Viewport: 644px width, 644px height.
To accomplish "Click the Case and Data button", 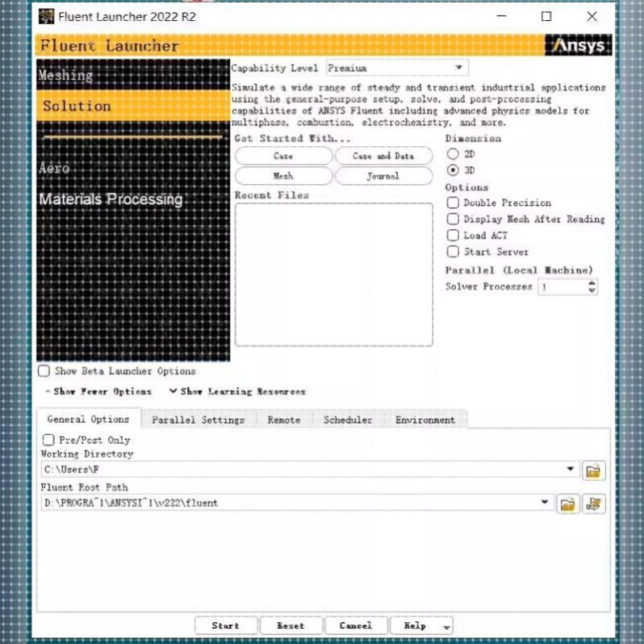I will coord(383,156).
